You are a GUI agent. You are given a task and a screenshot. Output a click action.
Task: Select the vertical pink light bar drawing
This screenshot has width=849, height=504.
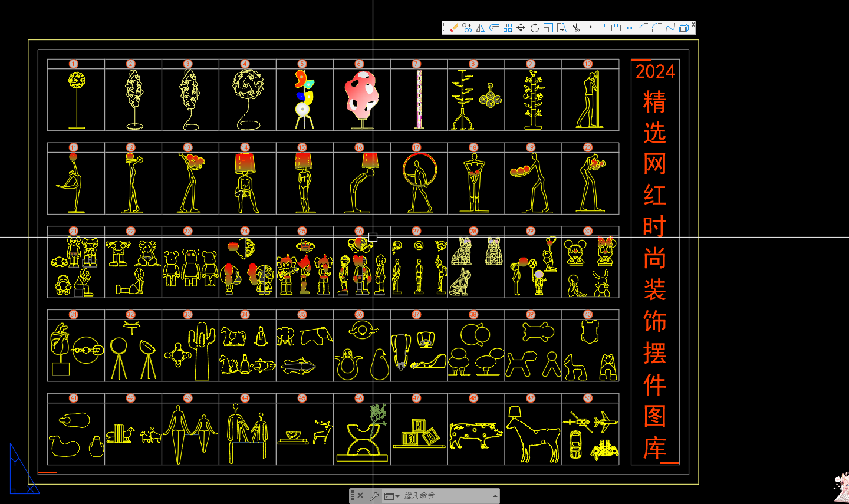[x=419, y=99]
